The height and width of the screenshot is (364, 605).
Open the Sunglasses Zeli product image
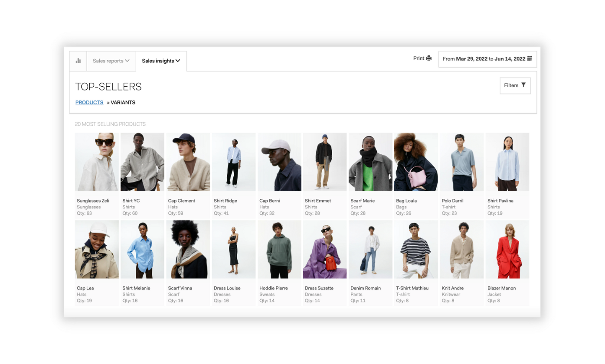click(97, 162)
